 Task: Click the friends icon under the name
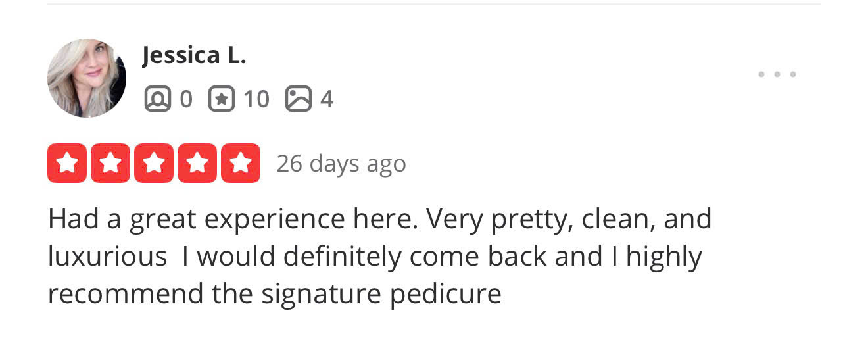click(157, 99)
